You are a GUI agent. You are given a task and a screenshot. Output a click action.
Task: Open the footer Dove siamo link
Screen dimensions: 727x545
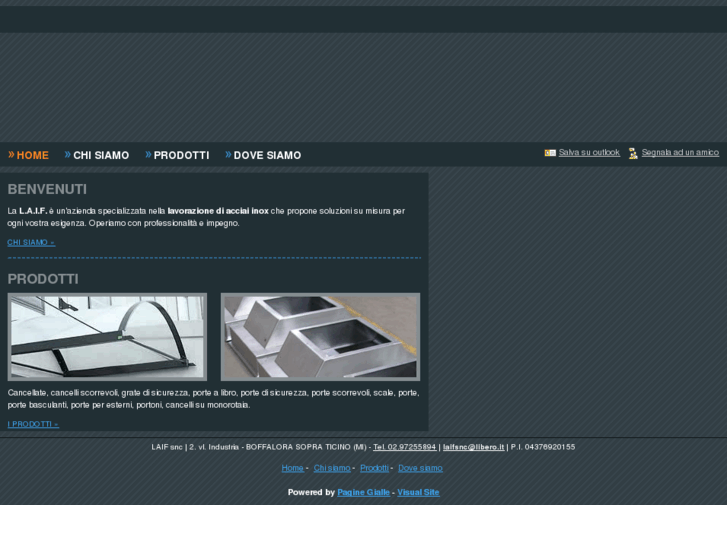click(421, 468)
